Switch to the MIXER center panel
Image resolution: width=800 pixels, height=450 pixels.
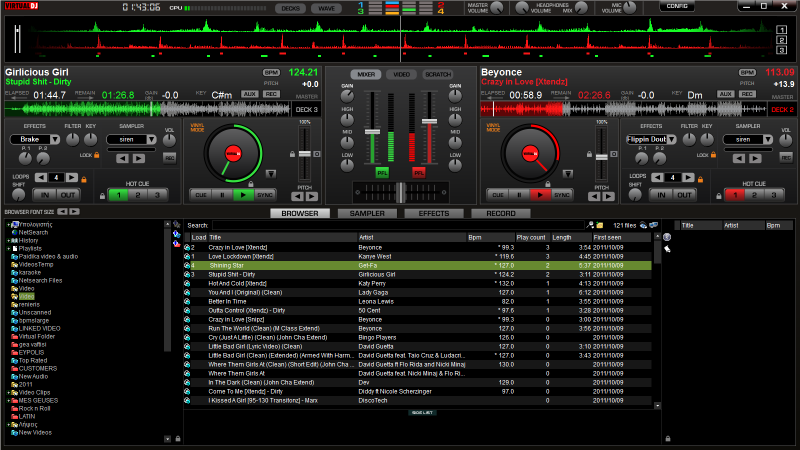click(x=366, y=74)
